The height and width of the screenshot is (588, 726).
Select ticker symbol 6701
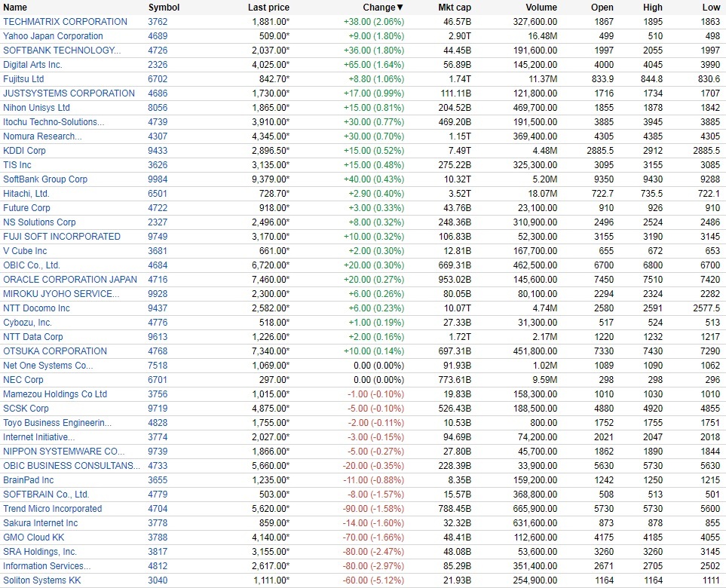click(158, 381)
